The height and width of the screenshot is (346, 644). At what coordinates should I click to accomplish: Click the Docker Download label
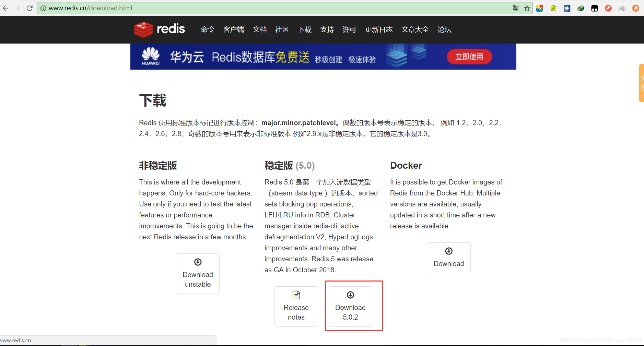pos(449,264)
